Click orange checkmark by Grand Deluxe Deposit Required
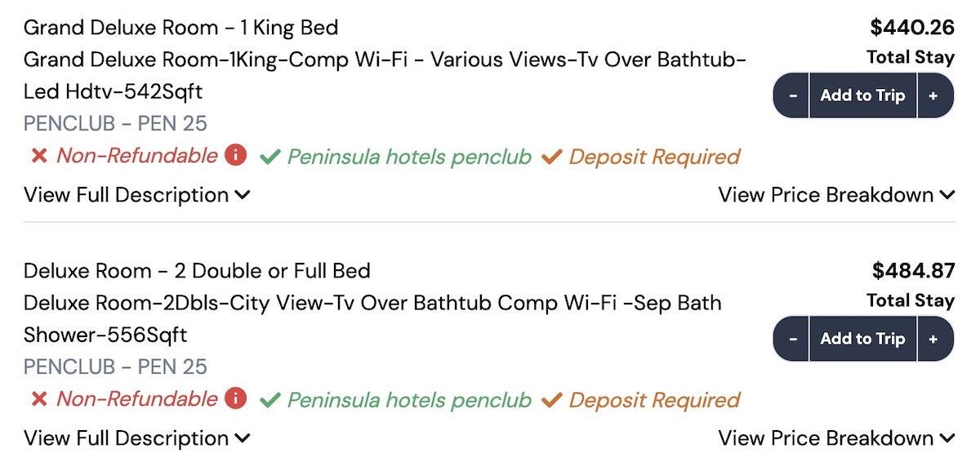Viewport: 980px width, 462px height. tap(552, 157)
